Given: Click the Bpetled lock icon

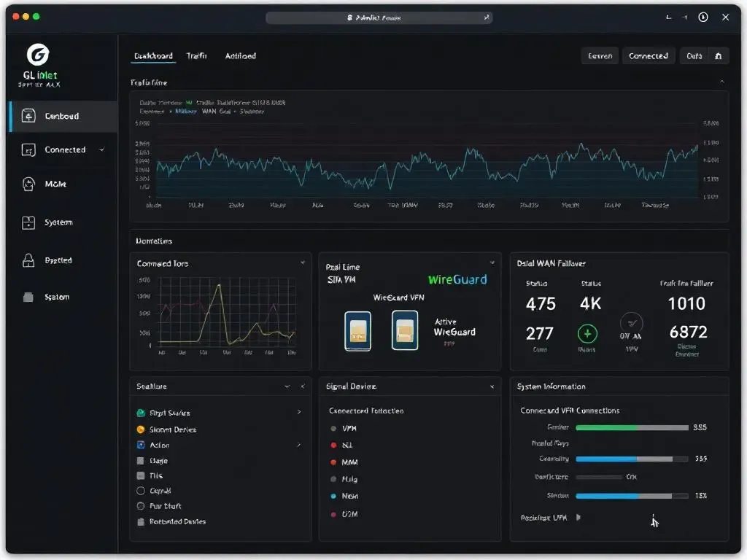Looking at the screenshot, I should (x=28, y=260).
